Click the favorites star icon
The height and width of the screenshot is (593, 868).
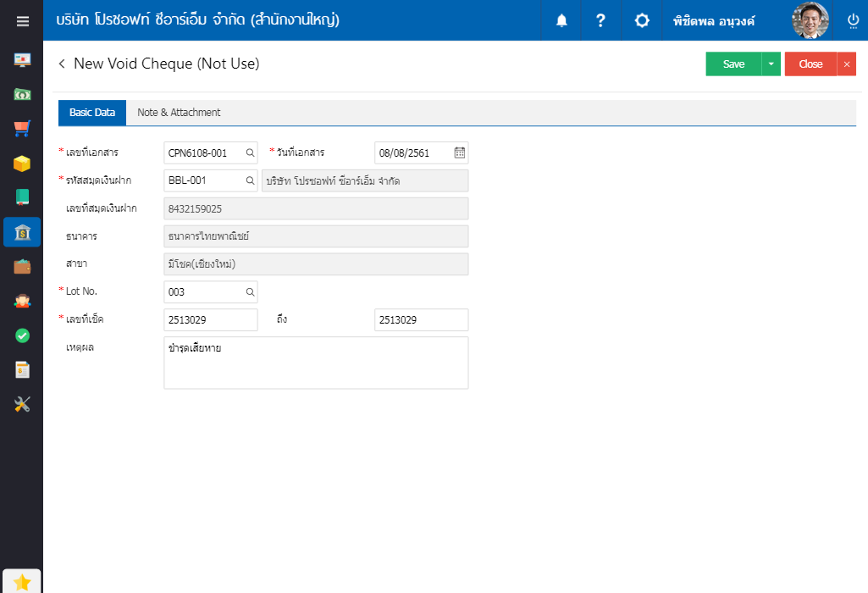click(22, 582)
